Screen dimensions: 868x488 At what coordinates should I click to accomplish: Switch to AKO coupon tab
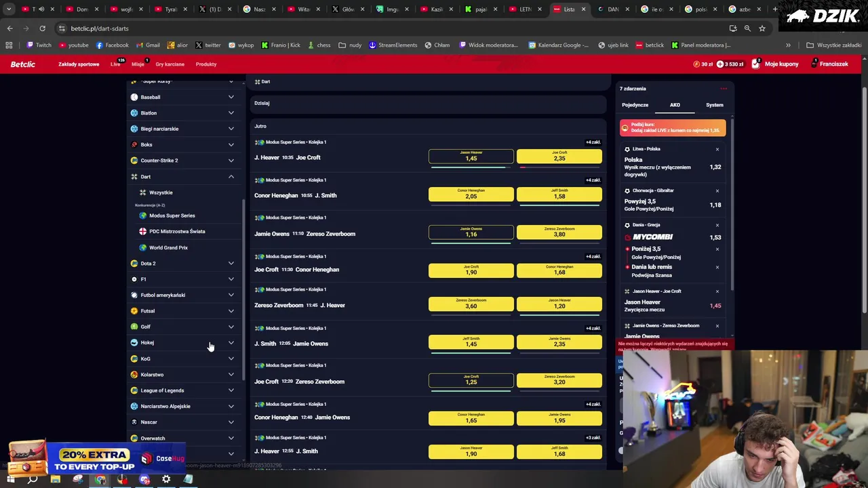point(675,105)
